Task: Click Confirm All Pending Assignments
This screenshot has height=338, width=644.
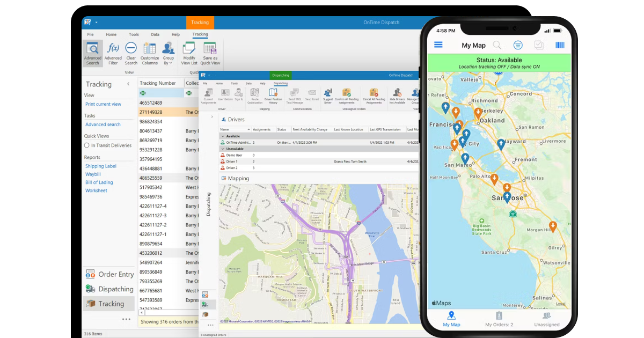Action: [346, 95]
